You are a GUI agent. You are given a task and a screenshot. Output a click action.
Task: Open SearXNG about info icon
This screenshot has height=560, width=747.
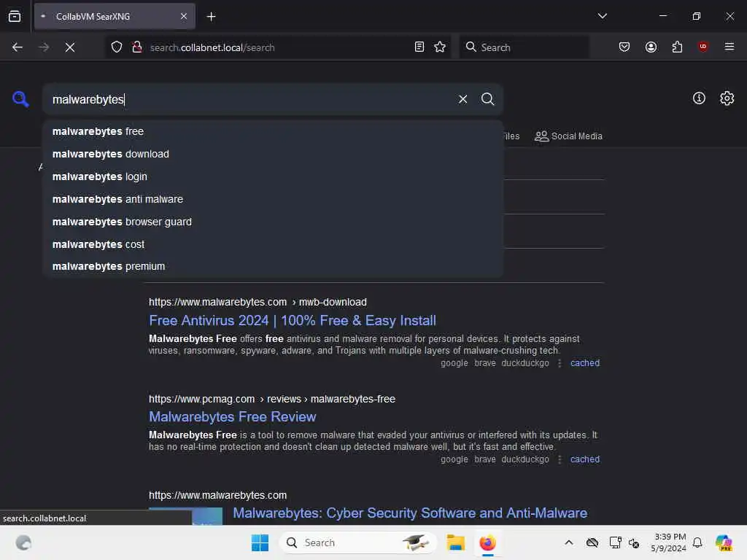click(x=698, y=98)
